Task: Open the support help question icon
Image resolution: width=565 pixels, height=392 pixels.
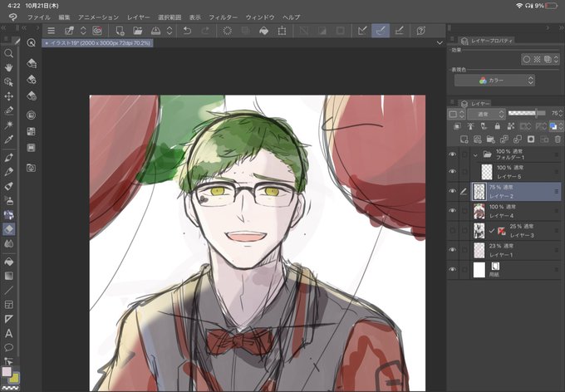Action: [x=420, y=31]
